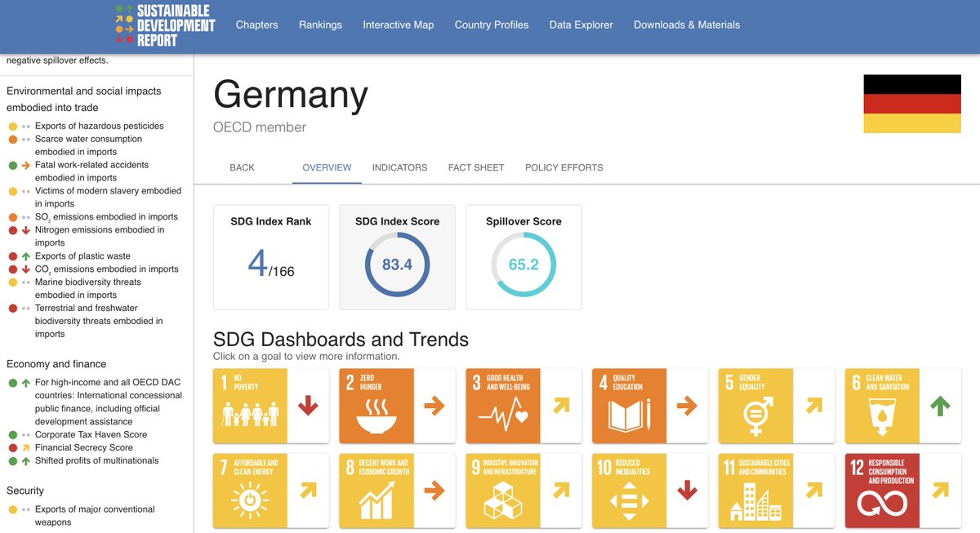Open the Chapters menu
The height and width of the screenshot is (533, 980).
(x=257, y=24)
